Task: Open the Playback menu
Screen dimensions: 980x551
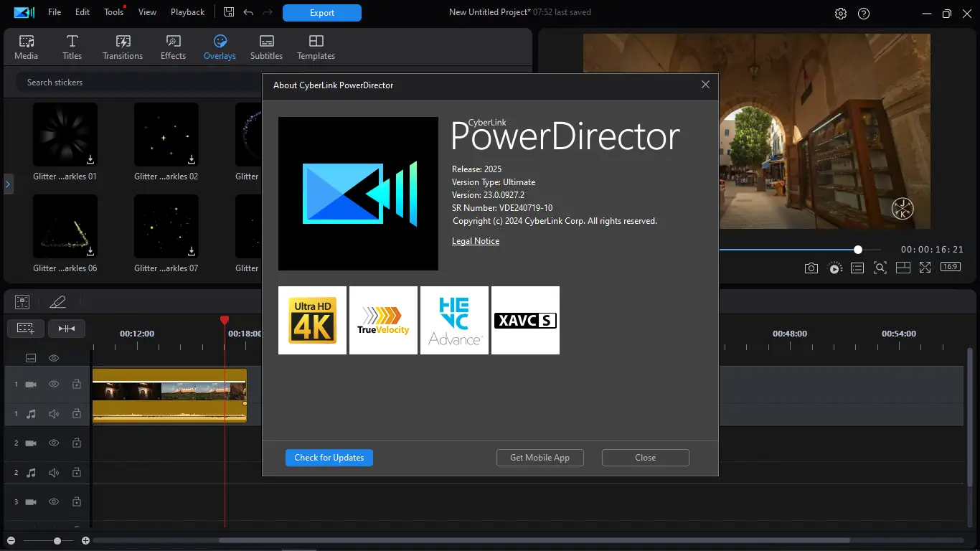Action: 187,12
